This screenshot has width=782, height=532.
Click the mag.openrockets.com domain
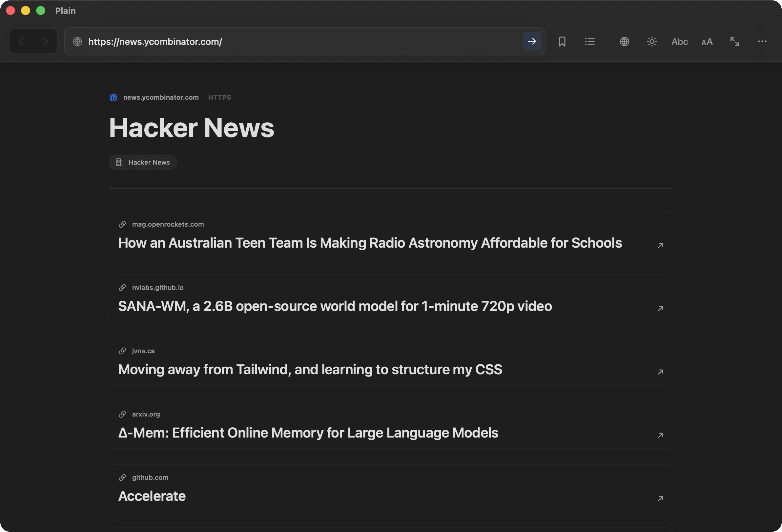pyautogui.click(x=168, y=224)
